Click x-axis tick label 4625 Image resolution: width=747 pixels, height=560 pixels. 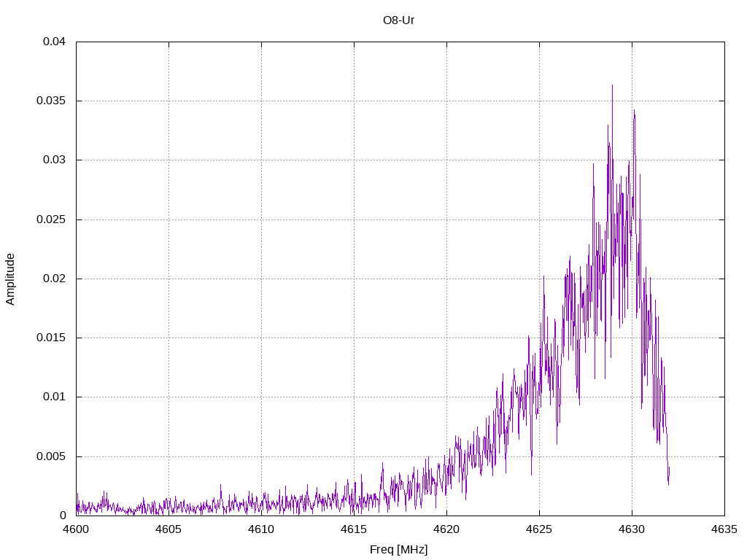tap(539, 529)
